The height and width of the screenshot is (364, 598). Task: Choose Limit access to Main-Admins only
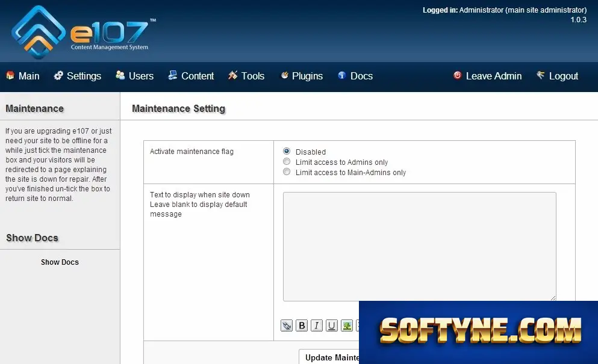[x=287, y=172]
